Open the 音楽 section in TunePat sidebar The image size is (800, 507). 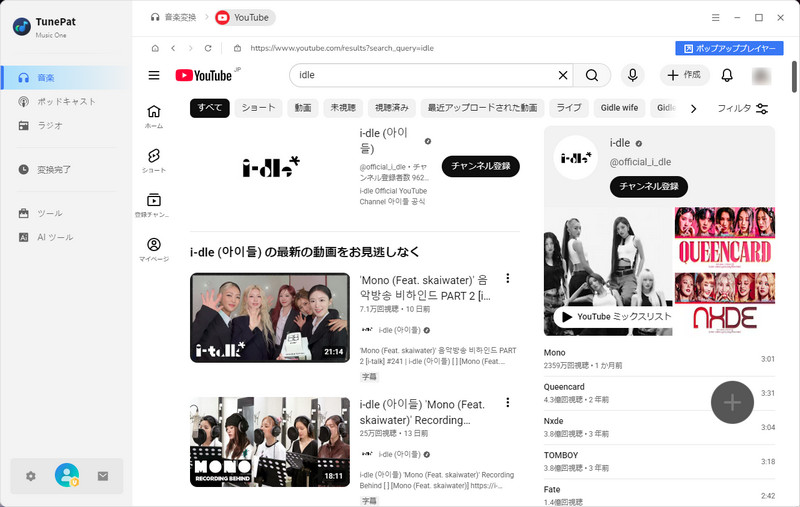[65, 78]
